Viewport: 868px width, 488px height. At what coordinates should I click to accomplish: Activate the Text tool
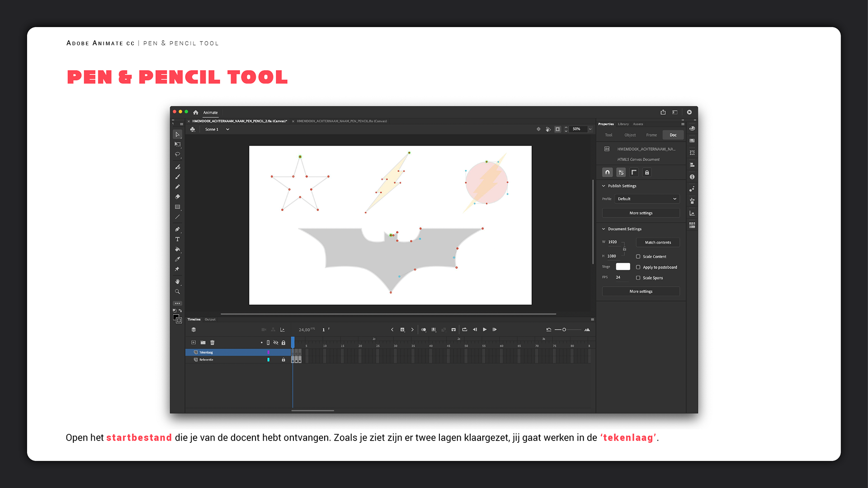pyautogui.click(x=177, y=239)
